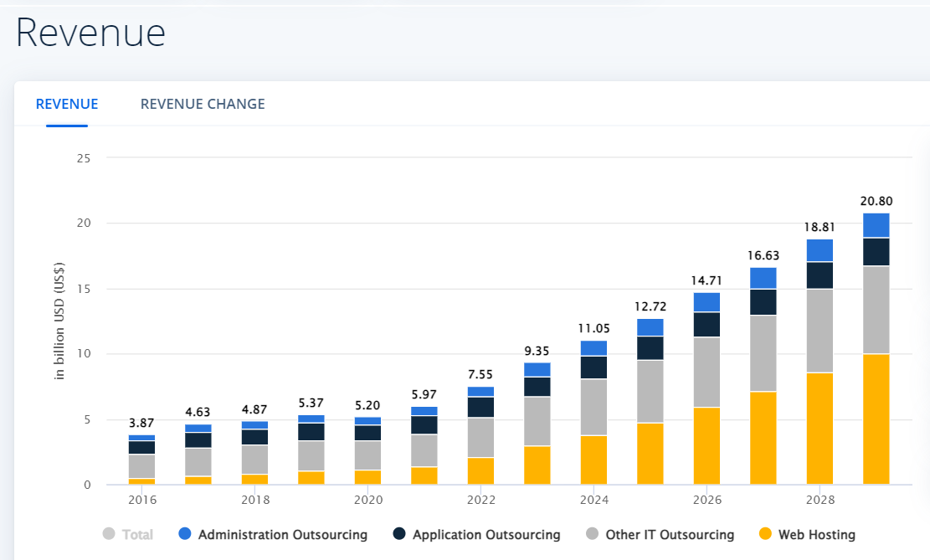
Task: Toggle Web Hosting legend item
Action: (x=807, y=534)
